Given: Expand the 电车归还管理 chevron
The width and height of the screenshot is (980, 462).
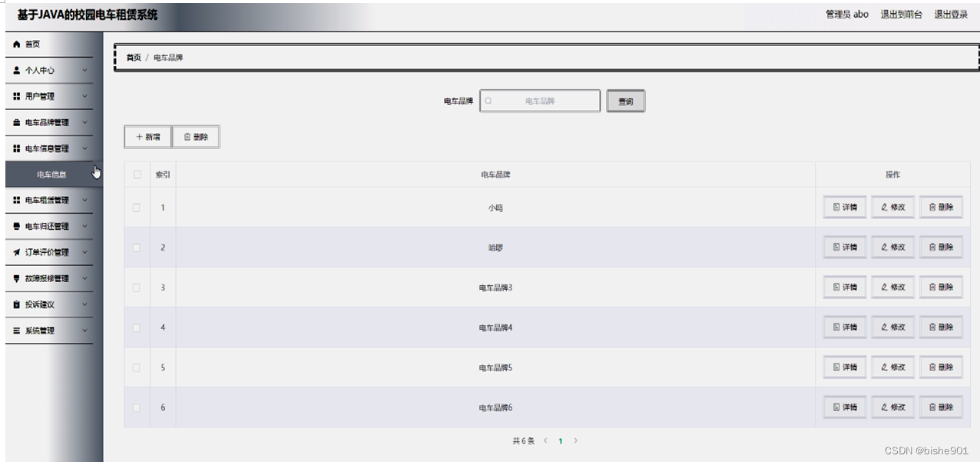Looking at the screenshot, I should 84,226.
